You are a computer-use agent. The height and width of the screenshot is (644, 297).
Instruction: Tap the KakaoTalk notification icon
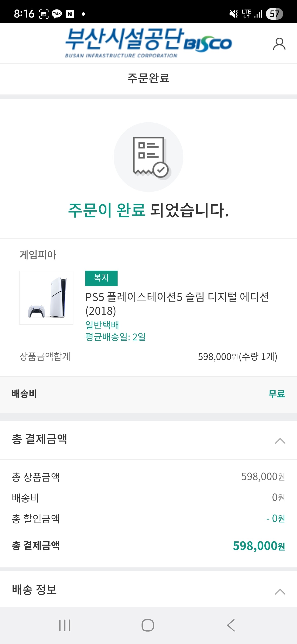coord(57,14)
